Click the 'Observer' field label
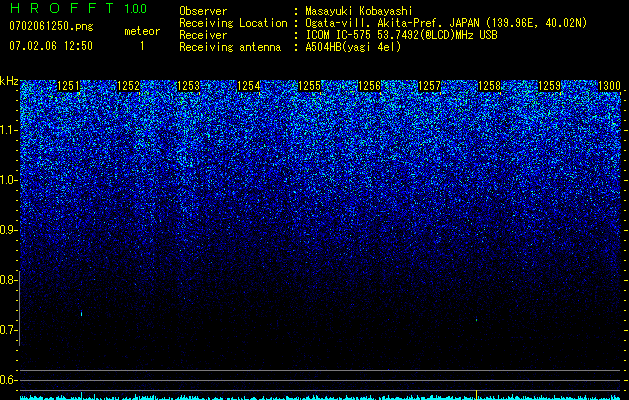Screen dimensions: 629x400 pyautogui.click(x=203, y=11)
